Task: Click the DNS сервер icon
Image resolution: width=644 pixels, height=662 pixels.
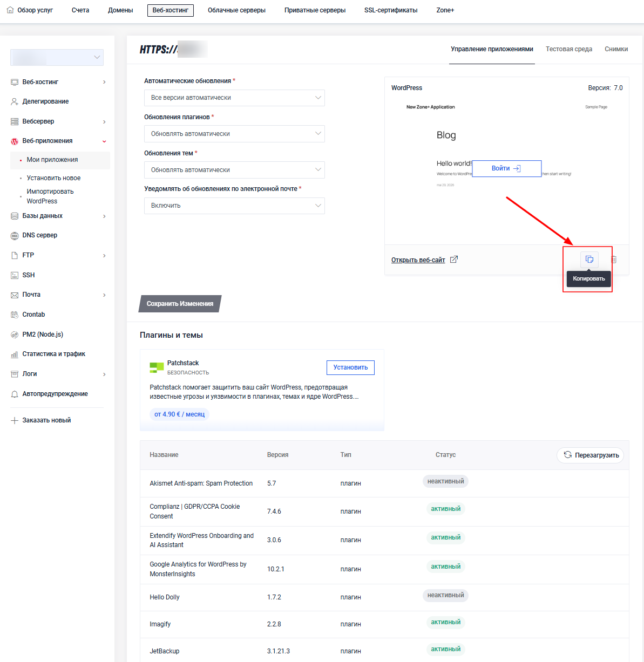Action: click(15, 236)
